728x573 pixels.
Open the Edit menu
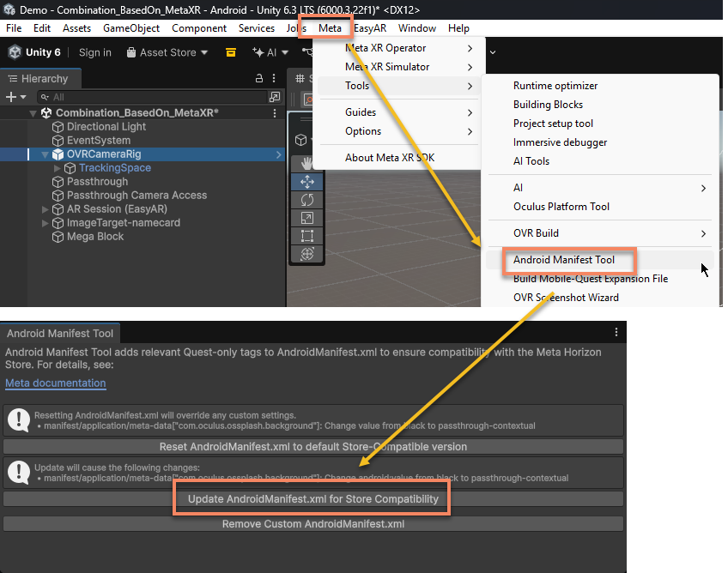click(x=42, y=28)
